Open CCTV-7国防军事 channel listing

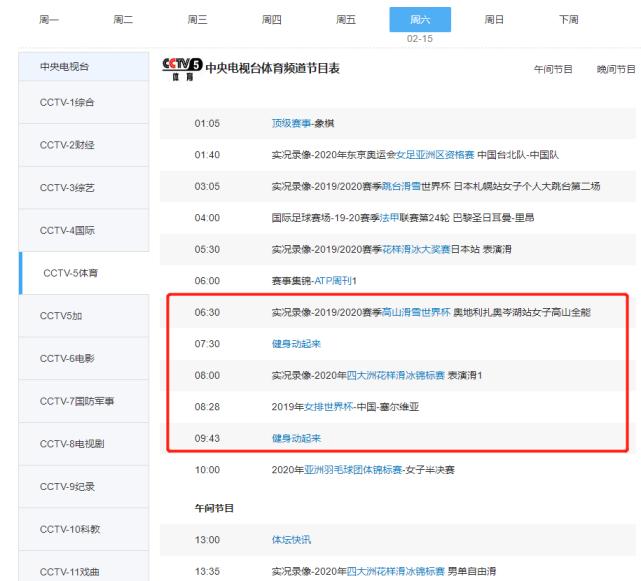click(84, 402)
